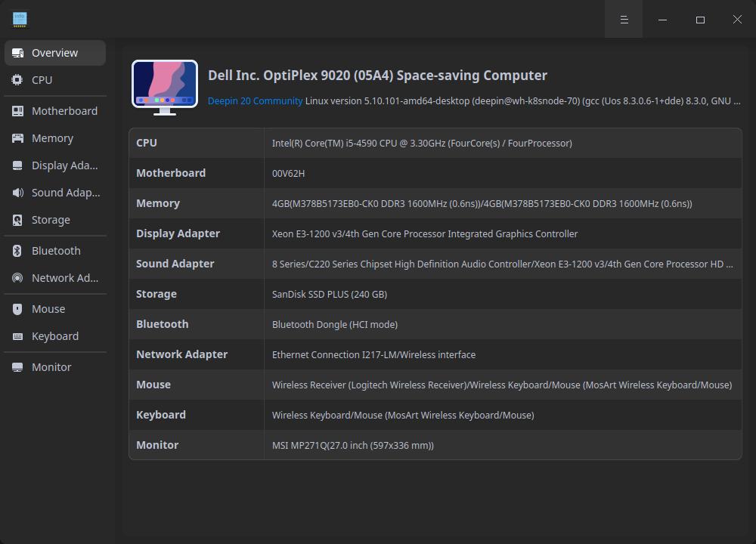Viewport: 756px width, 544px height.
Task: Click the Memory module icon in sidebar
Action: pyautogui.click(x=18, y=138)
